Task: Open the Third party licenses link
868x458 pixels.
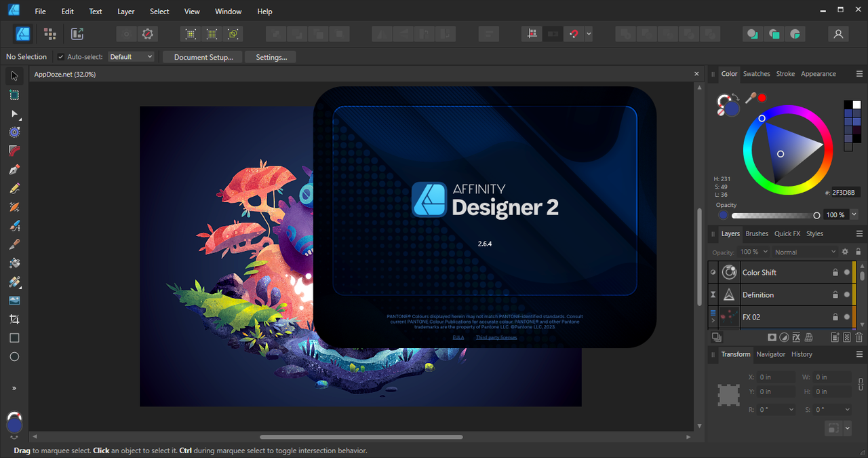Action: coord(496,337)
